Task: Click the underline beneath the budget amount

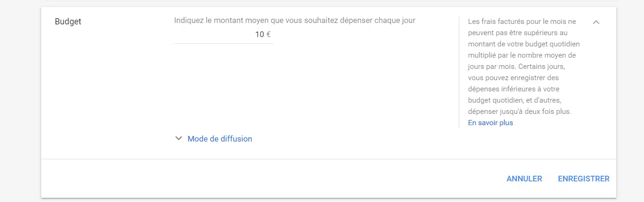Action: tap(223, 43)
